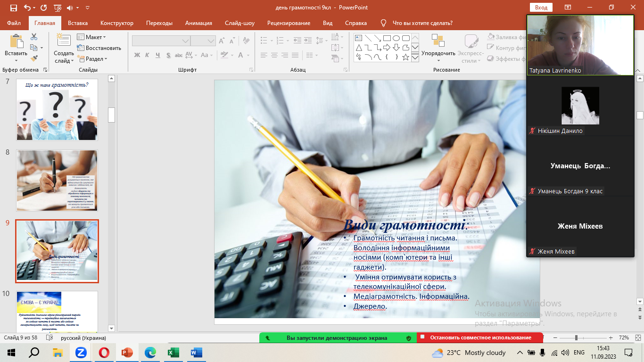This screenshot has height=362, width=644.
Task: Open the Упорядочить arrange dropdown
Action: click(438, 53)
